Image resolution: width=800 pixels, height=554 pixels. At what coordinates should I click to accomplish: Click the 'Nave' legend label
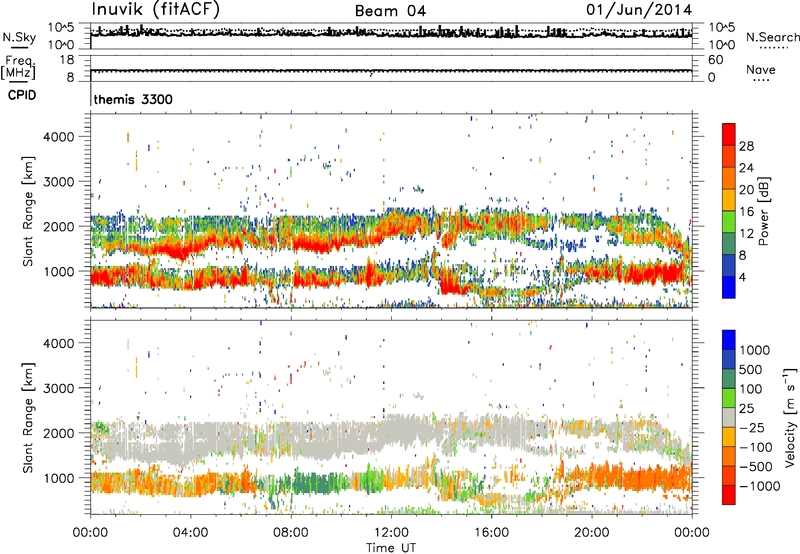point(761,70)
